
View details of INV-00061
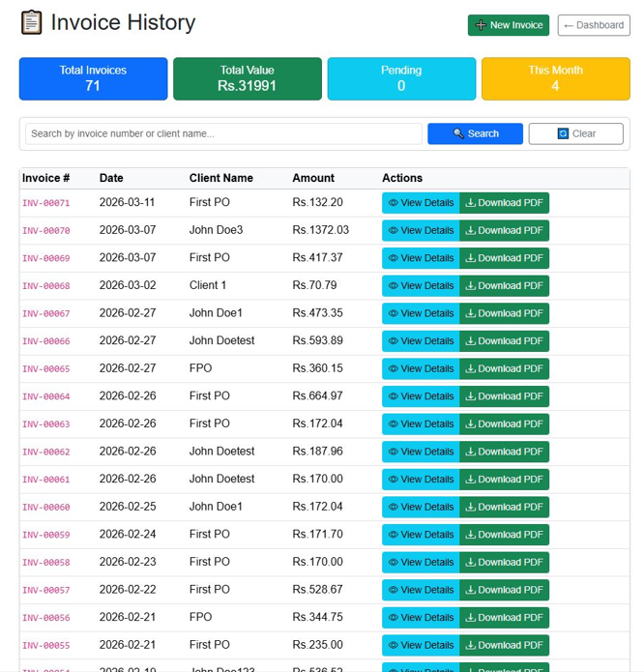pyautogui.click(x=421, y=480)
